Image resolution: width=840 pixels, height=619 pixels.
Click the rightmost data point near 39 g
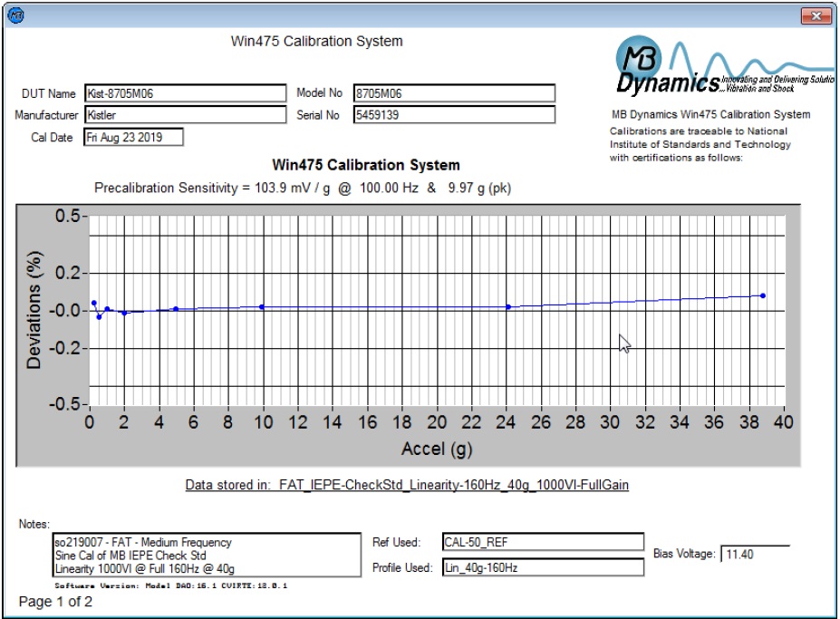coord(763,295)
